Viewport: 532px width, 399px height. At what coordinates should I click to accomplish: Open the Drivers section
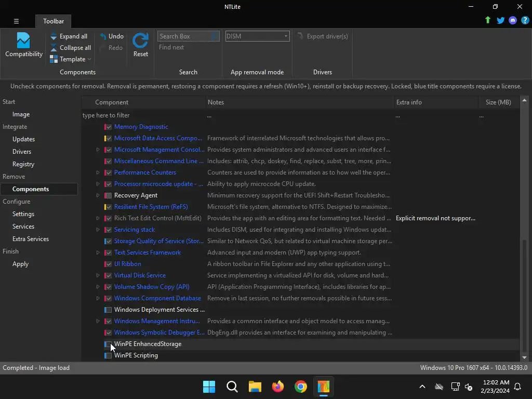pos(22,152)
